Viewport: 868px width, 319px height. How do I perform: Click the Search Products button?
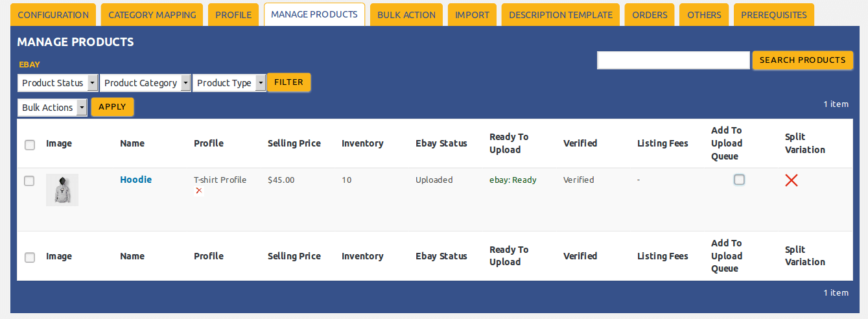click(x=803, y=60)
